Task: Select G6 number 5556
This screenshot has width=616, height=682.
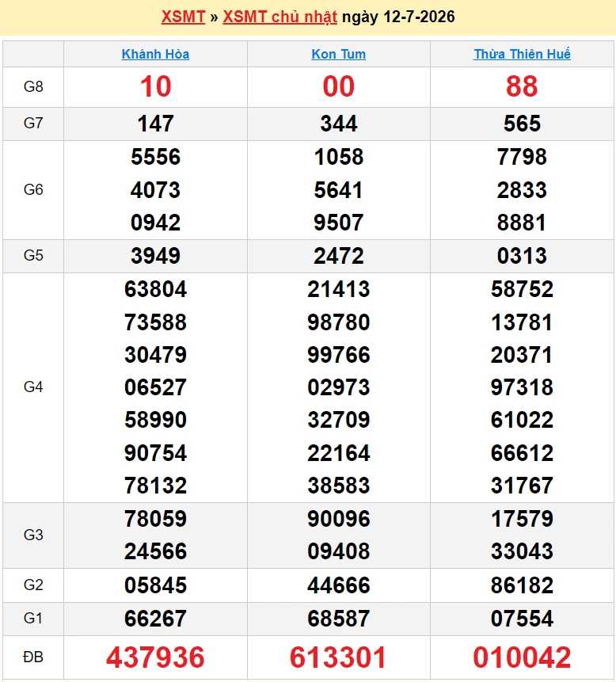Action: [x=156, y=157]
